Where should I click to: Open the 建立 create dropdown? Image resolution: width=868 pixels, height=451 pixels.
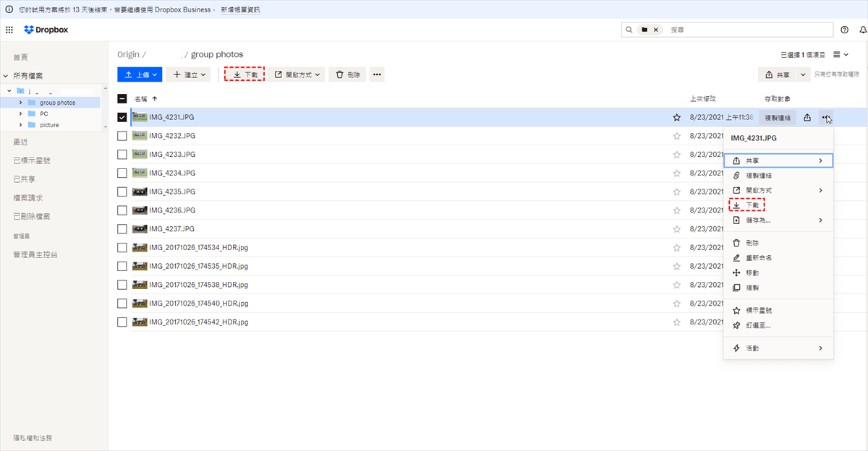(189, 74)
